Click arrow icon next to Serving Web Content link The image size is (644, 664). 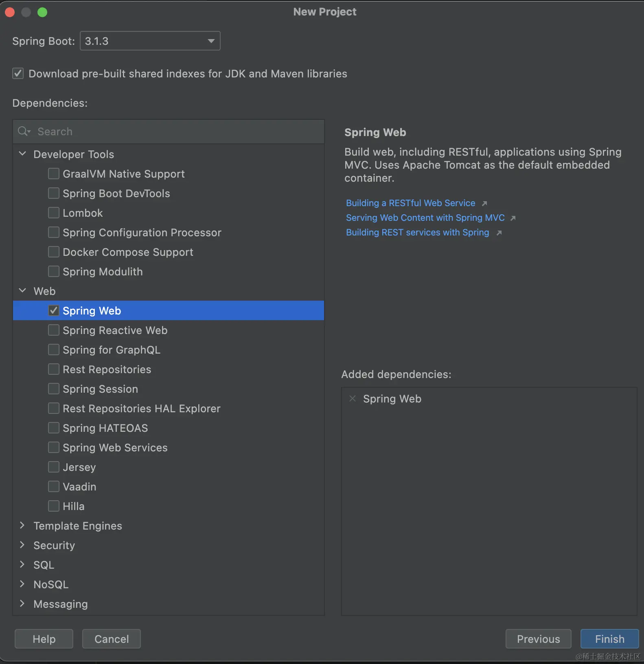tap(513, 218)
